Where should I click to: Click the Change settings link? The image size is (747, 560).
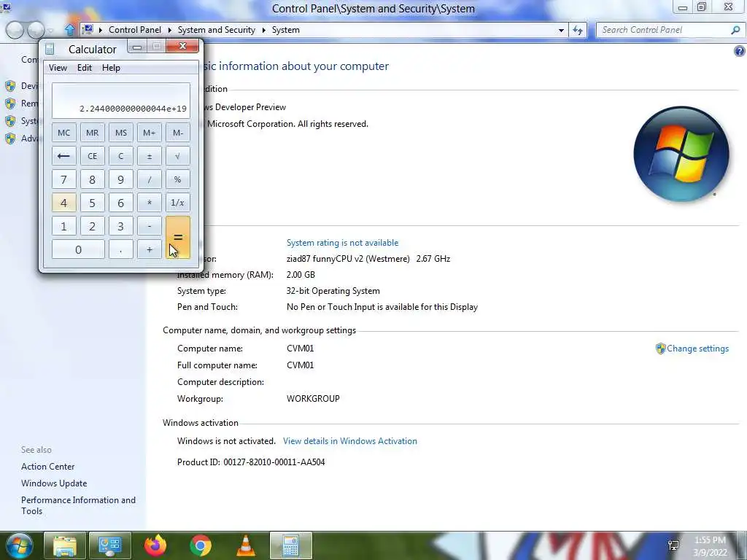tap(697, 349)
